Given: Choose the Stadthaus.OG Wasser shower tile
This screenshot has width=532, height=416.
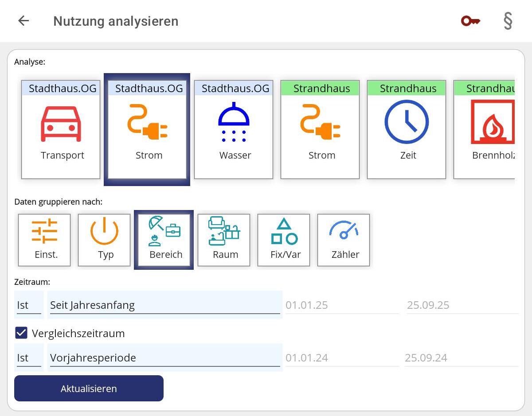Looking at the screenshot, I should tap(234, 129).
